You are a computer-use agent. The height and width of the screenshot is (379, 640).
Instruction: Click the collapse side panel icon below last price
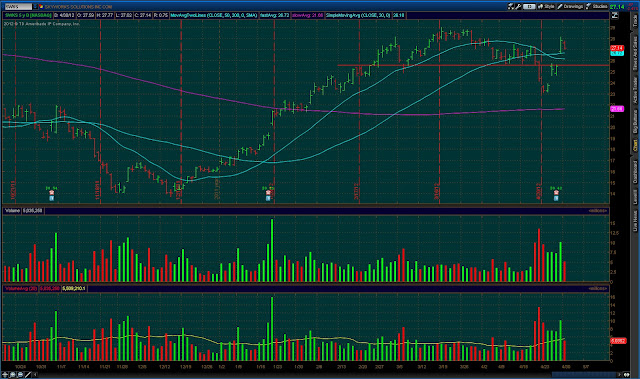[615, 16]
